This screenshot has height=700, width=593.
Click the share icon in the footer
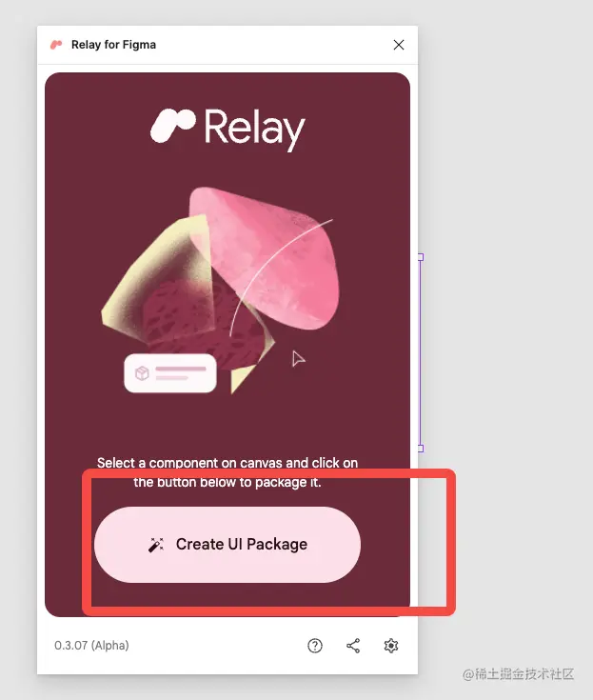[353, 646]
